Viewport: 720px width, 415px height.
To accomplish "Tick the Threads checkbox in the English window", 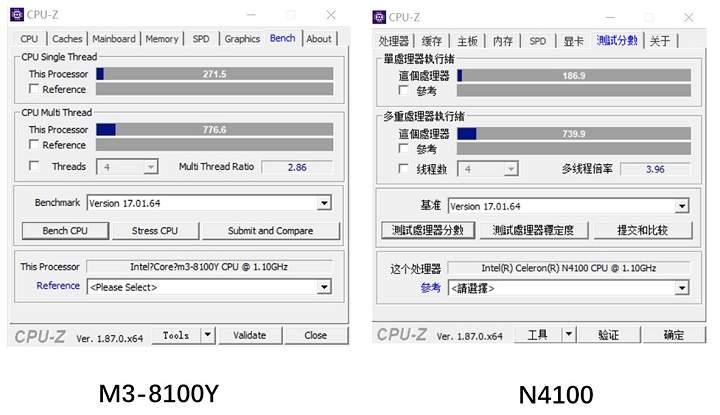I will 35,167.
